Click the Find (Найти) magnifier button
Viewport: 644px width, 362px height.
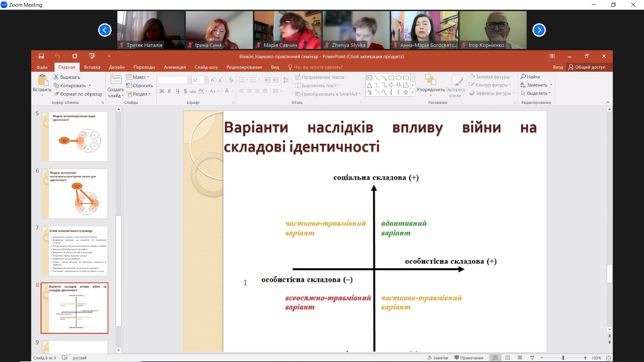[530, 77]
